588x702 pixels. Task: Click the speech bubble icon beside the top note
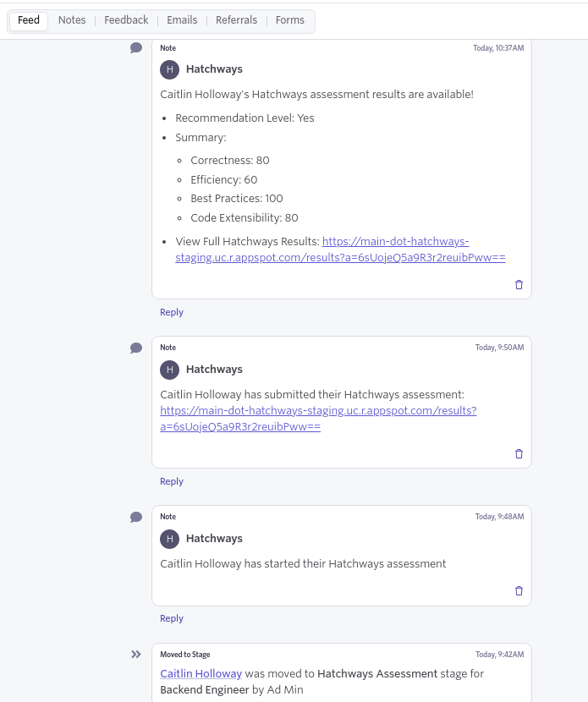coord(135,47)
